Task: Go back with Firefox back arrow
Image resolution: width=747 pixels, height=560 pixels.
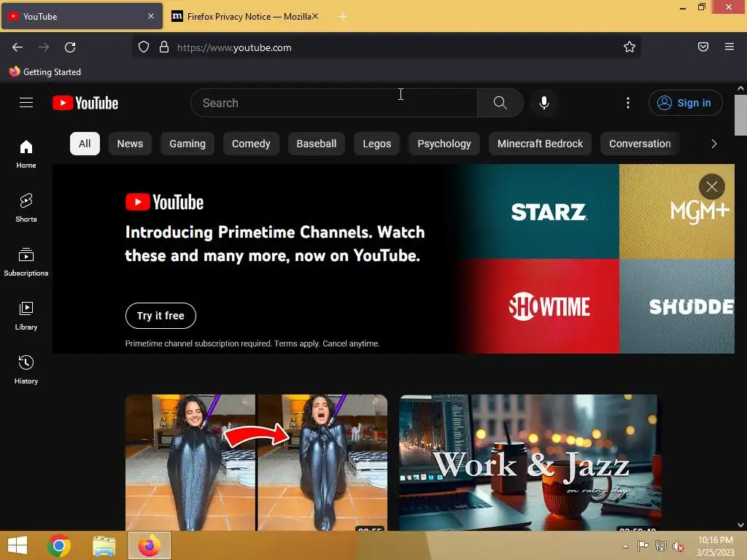Action: click(18, 47)
